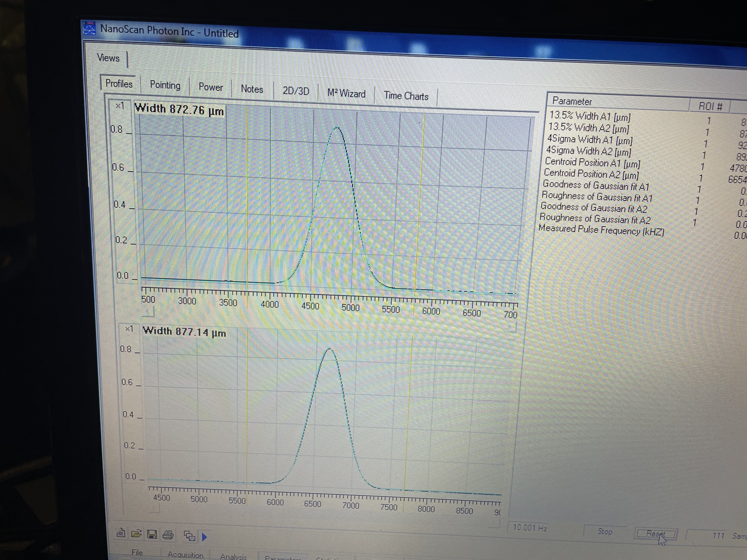Click the peak of the bottom profile curve
747x560 pixels.
point(329,349)
